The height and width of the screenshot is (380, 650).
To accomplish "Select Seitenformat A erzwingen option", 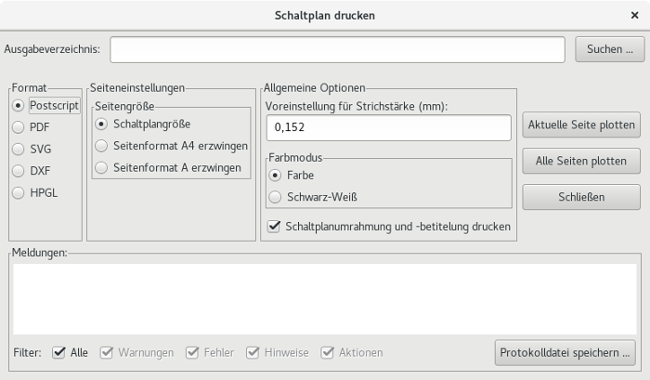I will [102, 168].
